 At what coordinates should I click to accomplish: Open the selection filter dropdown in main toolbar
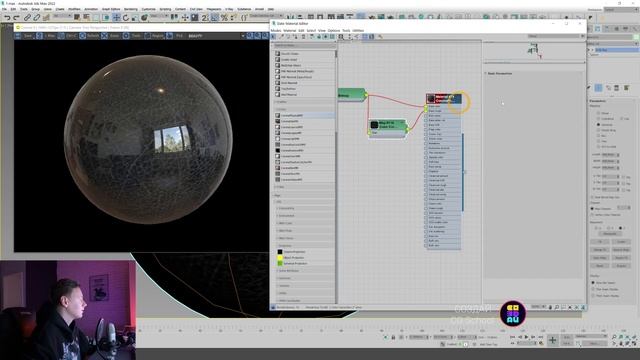point(62,16)
